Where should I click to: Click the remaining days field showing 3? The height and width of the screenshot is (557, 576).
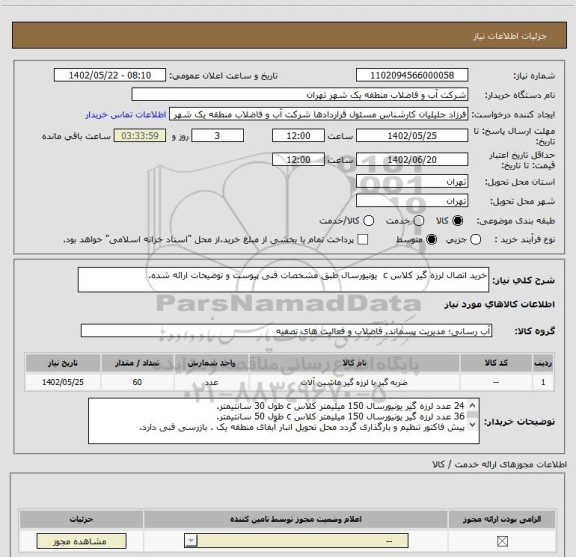(x=217, y=136)
